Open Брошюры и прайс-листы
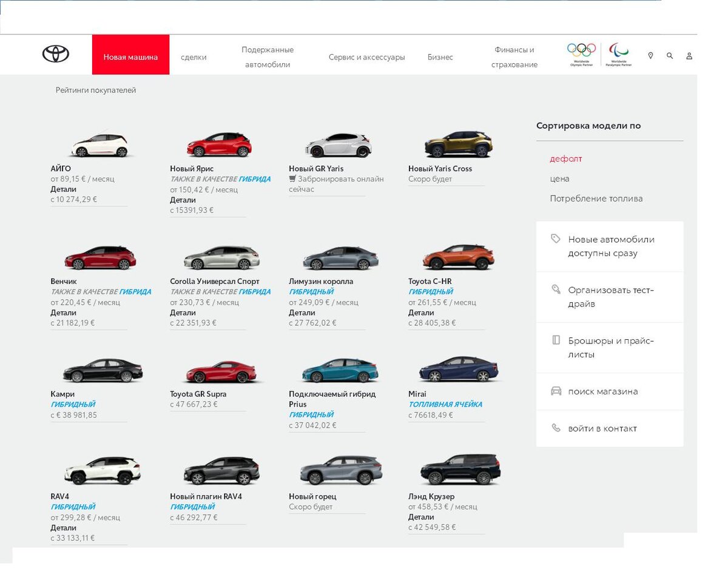This screenshot has height=568, width=728. coord(610,348)
